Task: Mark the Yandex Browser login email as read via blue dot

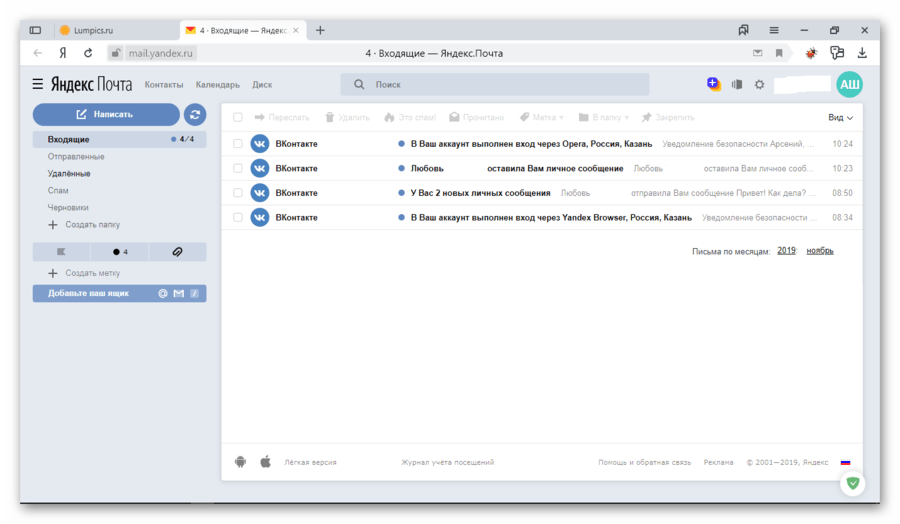Action: coord(401,218)
